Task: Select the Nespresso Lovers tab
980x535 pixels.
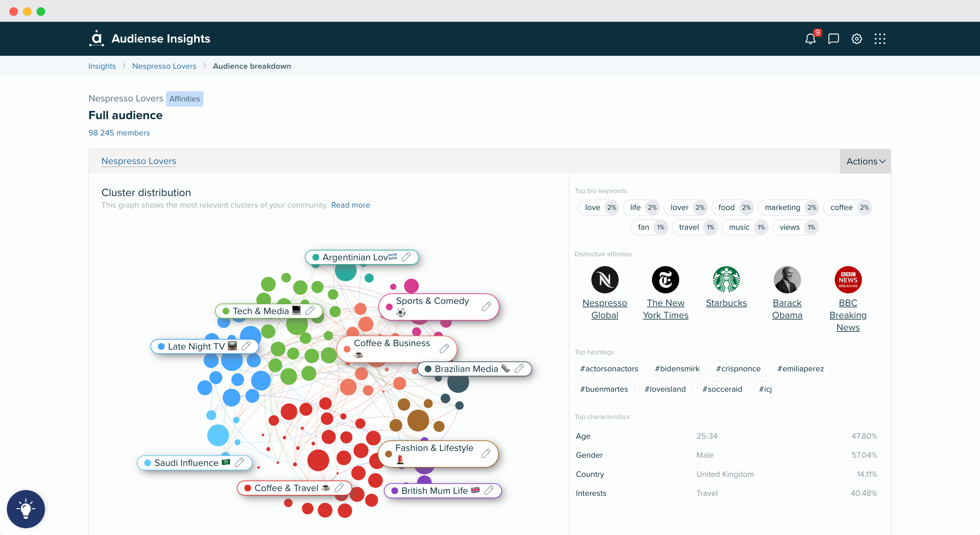Action: (x=138, y=161)
